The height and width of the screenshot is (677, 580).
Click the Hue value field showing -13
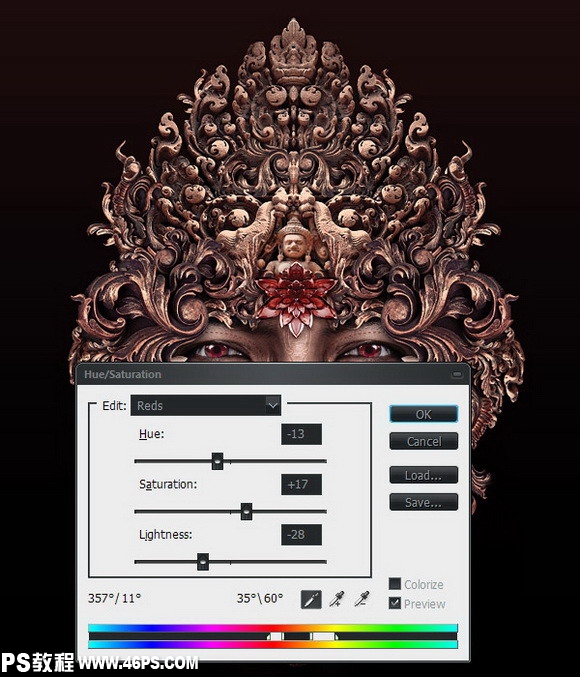[x=301, y=434]
